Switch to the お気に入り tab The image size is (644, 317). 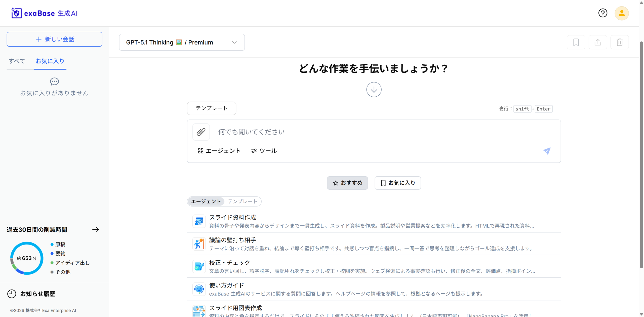(50, 61)
